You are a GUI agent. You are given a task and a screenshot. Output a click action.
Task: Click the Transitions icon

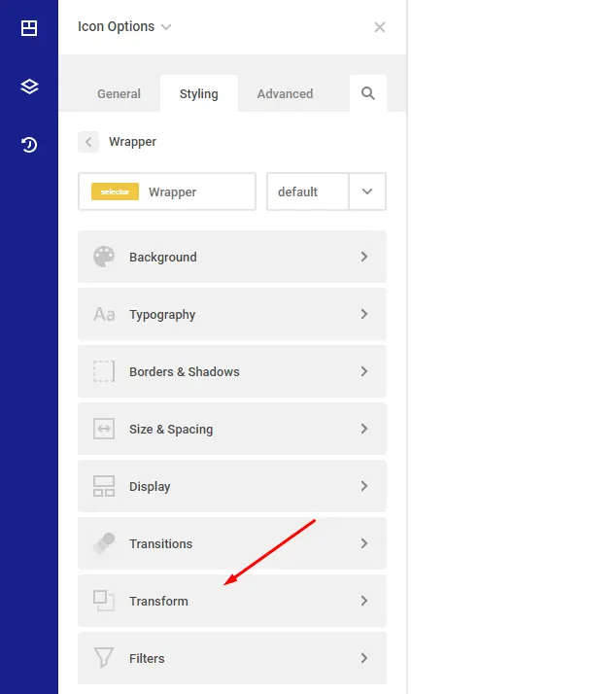[x=104, y=543]
